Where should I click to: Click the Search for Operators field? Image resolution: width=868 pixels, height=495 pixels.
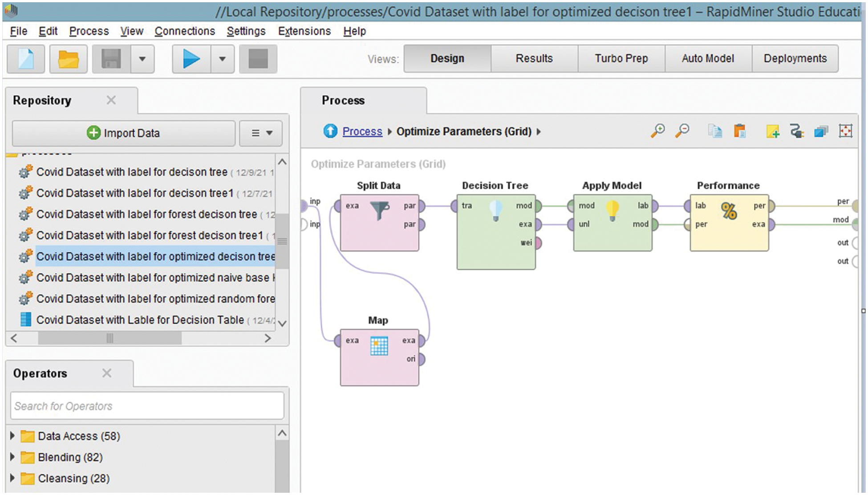(x=147, y=406)
